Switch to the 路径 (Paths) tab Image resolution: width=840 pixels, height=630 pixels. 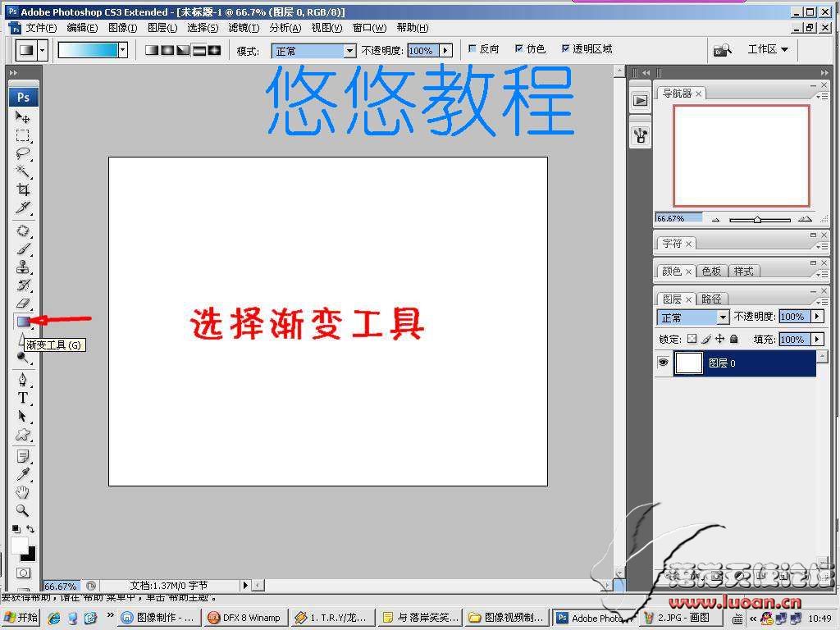coord(711,299)
